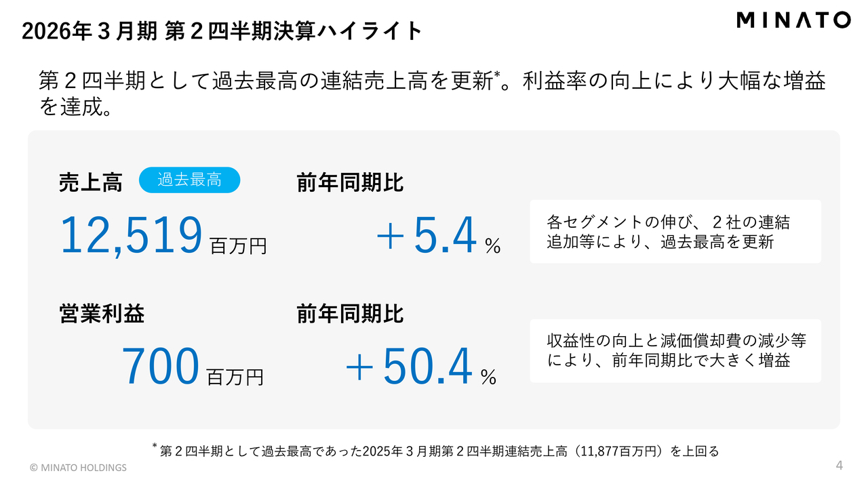Click the 700 operating profit figure
Image resolution: width=868 pixels, height=488 pixels.
point(160,367)
